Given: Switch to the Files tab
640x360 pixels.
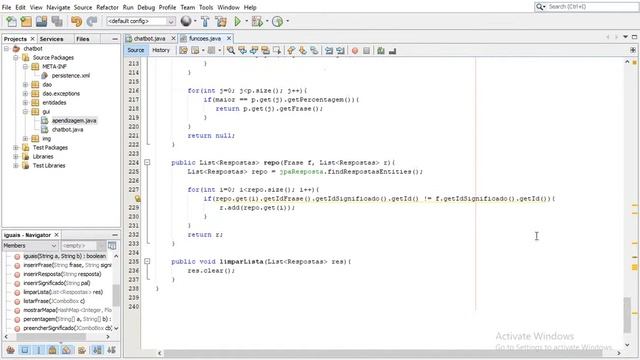Looking at the screenshot, I should coord(83,39).
